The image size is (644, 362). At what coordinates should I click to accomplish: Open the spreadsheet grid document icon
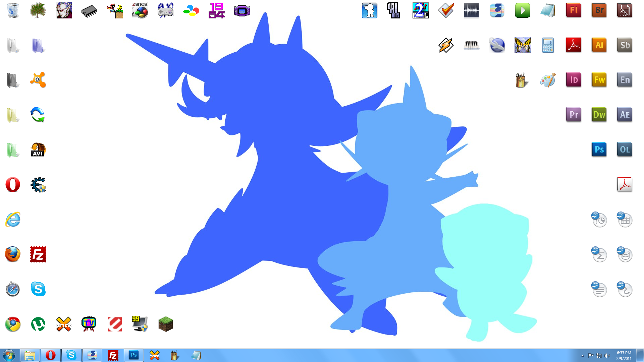point(625,220)
